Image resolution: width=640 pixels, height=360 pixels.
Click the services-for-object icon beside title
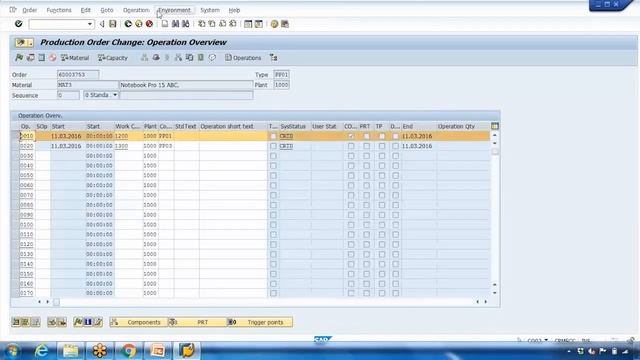pos(24,42)
